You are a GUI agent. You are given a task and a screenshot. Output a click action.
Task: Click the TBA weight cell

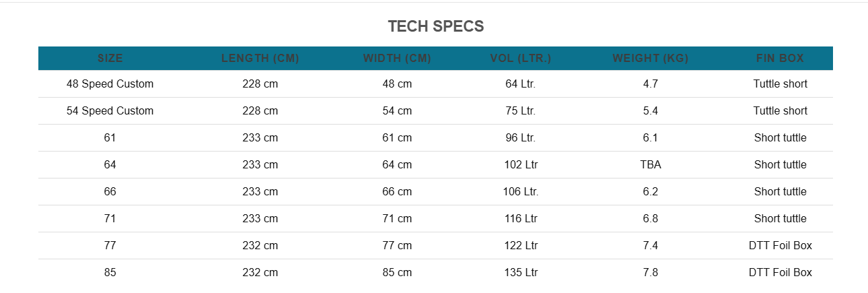(x=651, y=165)
